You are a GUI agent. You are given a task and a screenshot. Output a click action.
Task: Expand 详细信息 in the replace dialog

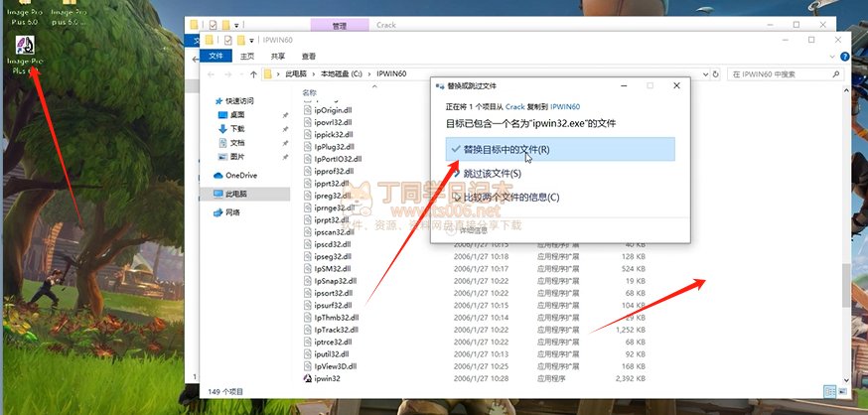469,229
